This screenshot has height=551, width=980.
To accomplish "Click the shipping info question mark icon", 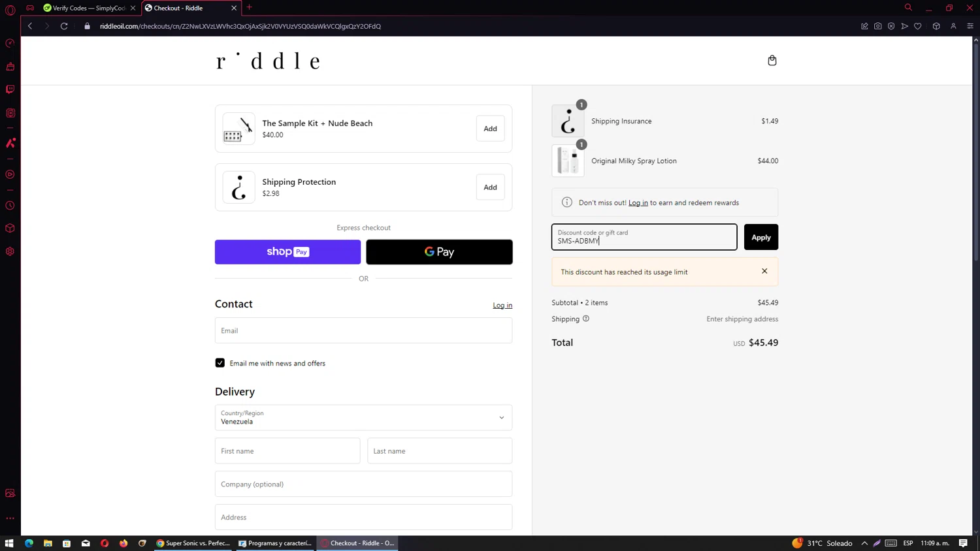I will [x=586, y=319].
